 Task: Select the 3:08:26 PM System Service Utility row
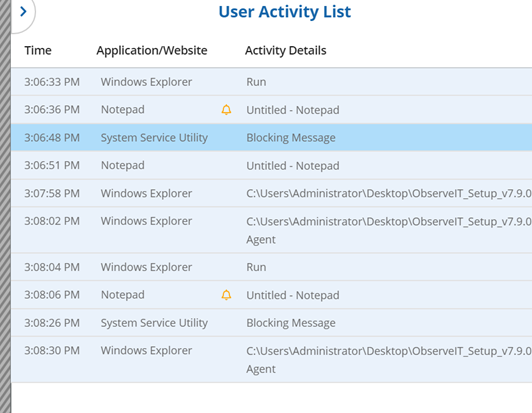(x=271, y=323)
